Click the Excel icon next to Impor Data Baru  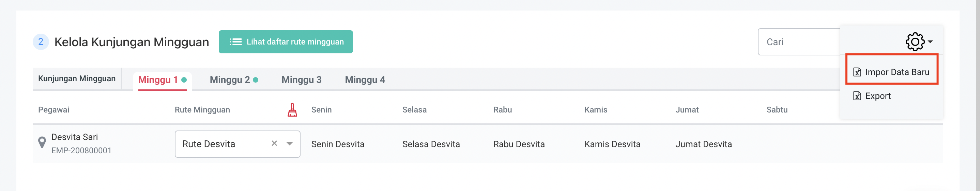(x=857, y=72)
